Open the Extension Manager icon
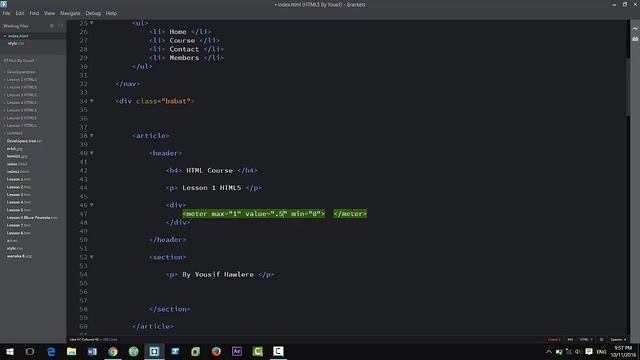This screenshot has width=640, height=360. [x=635, y=39]
